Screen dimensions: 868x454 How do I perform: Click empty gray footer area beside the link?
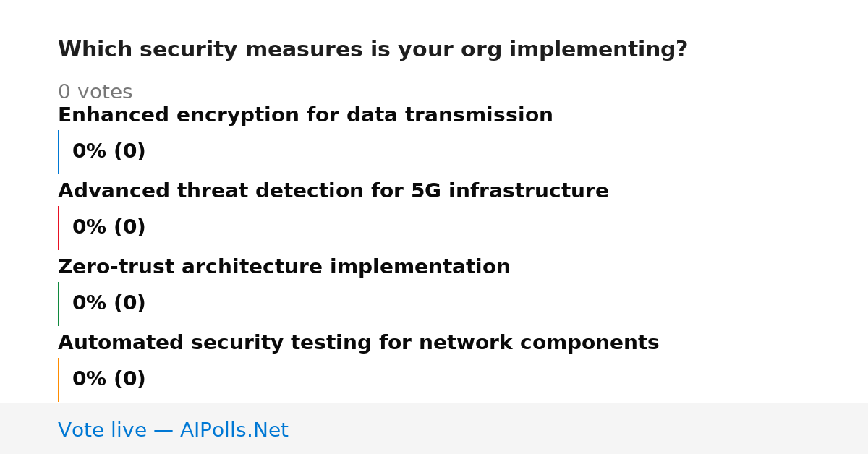(x=579, y=429)
